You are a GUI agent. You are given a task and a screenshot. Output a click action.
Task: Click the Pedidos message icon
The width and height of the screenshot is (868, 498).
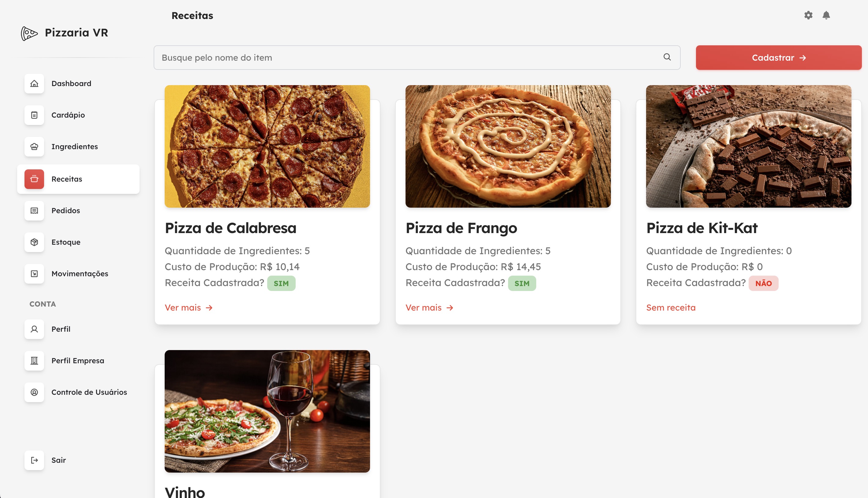coord(34,210)
